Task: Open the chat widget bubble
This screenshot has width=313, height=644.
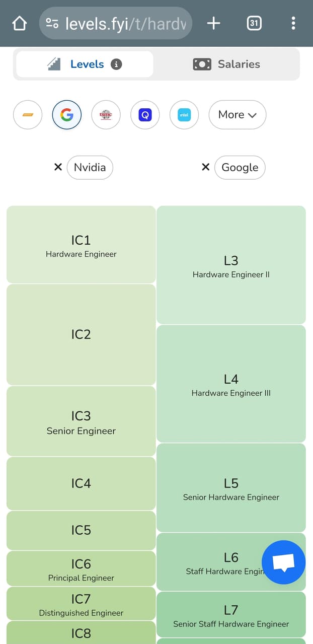Action: click(284, 563)
